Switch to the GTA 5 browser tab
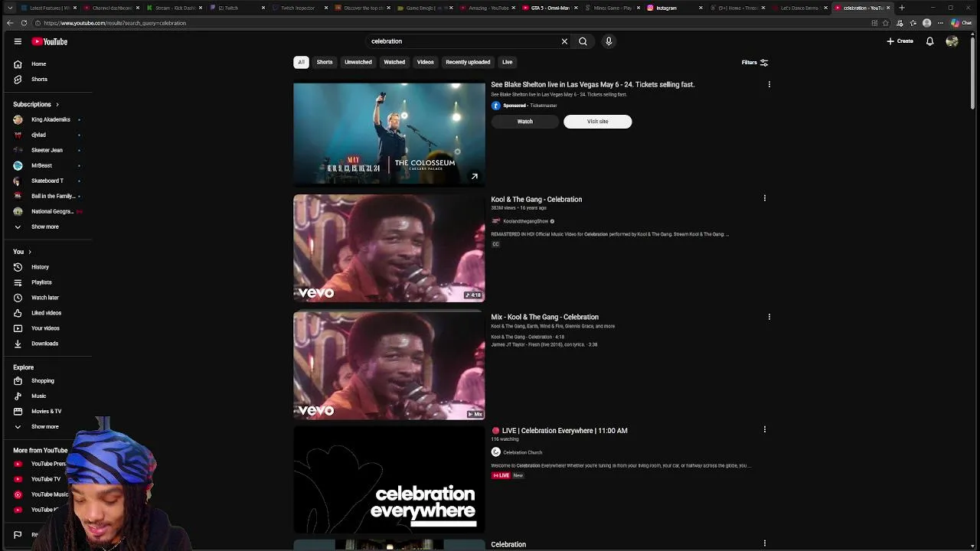This screenshot has height=551, width=980. [x=550, y=8]
